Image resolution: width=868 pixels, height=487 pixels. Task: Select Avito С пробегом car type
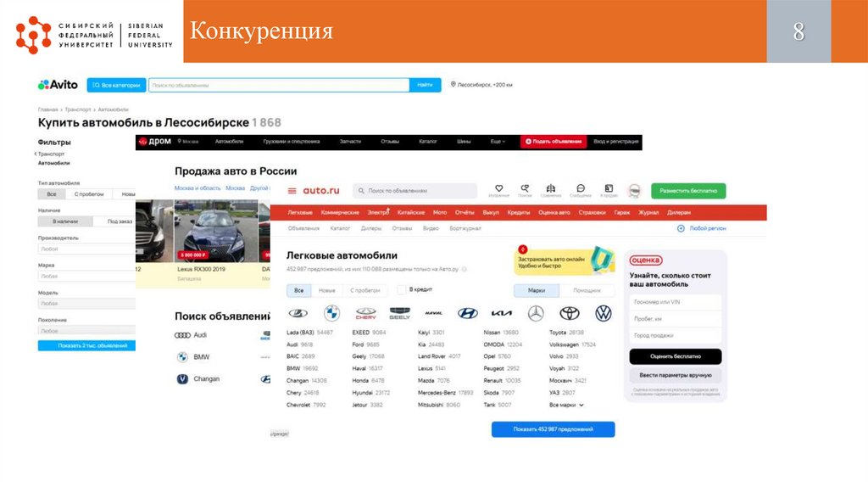point(89,194)
